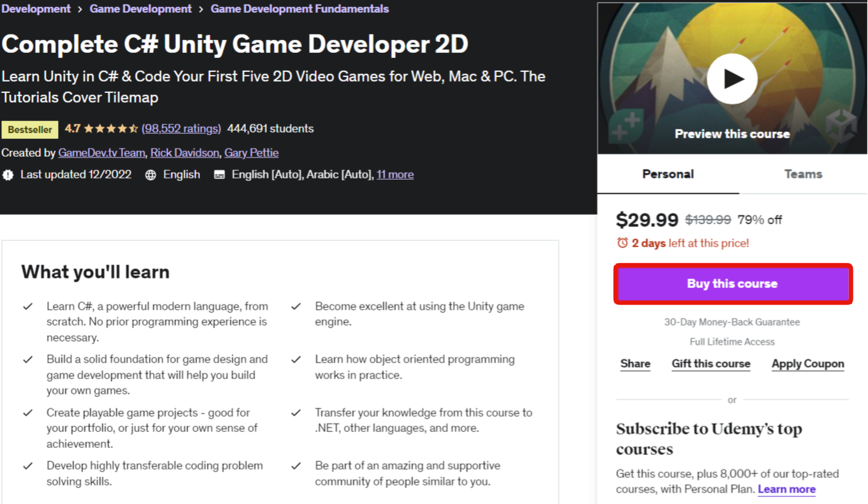Click checkmark beside Build a solid foundation
This screenshot has width=868, height=504.
pyautogui.click(x=28, y=359)
